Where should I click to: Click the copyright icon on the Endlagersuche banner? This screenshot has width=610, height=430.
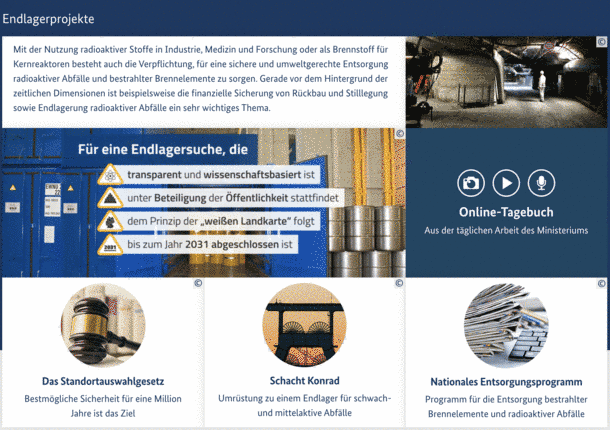pyautogui.click(x=400, y=133)
